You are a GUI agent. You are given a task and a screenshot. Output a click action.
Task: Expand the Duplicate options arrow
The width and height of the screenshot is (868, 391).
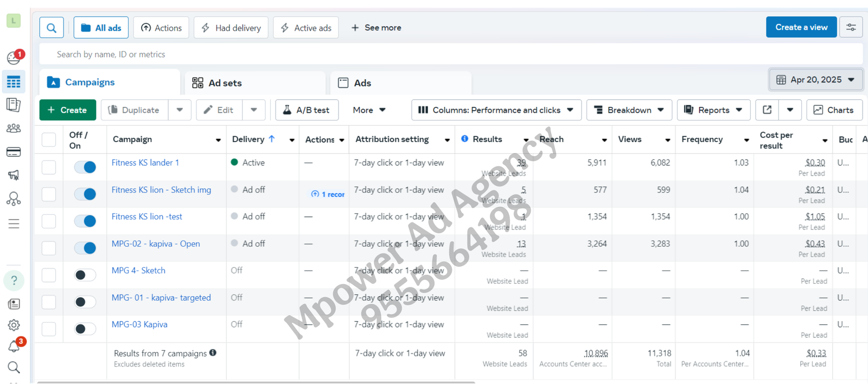point(180,110)
